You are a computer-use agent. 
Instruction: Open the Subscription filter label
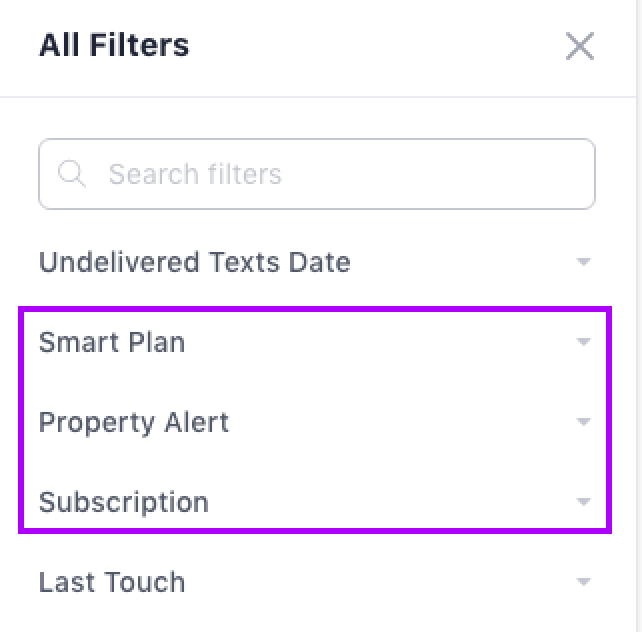coord(124,502)
